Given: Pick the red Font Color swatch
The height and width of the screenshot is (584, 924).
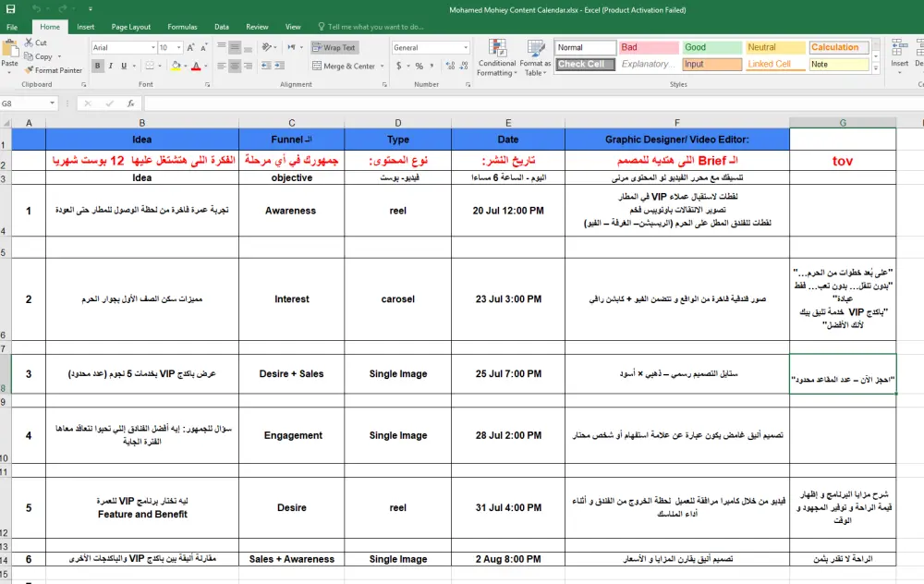Looking at the screenshot, I should coord(195,67).
